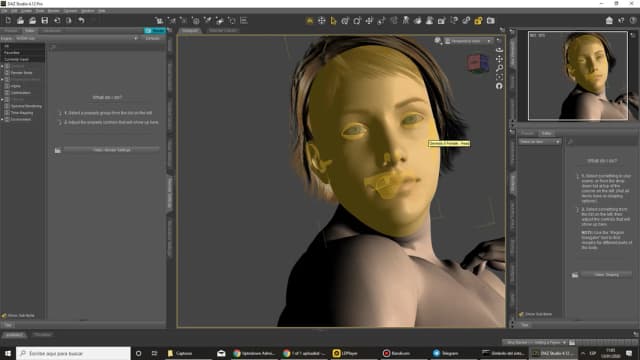Click the Video: Shaping button

point(607,275)
